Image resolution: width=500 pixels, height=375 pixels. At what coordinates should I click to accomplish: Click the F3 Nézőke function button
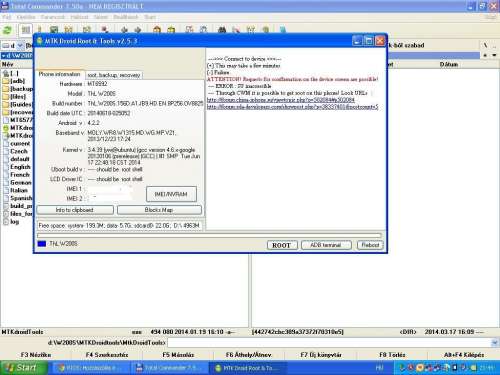tap(36, 355)
